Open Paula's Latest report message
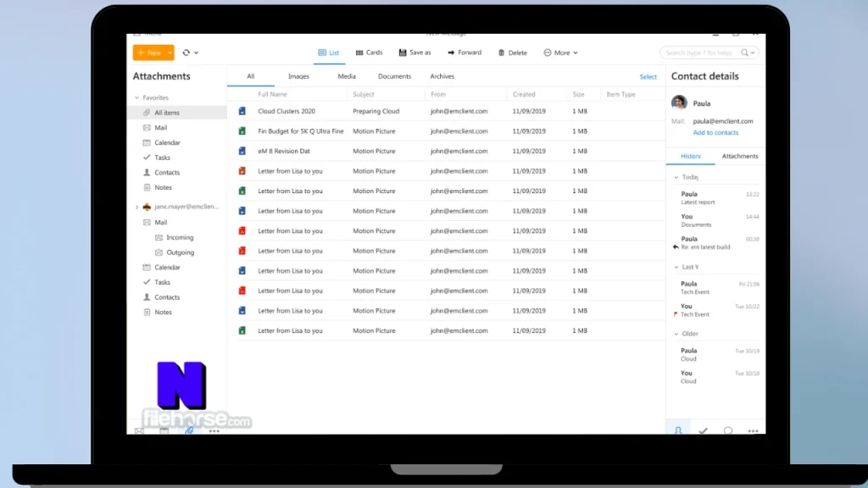Image resolution: width=868 pixels, height=488 pixels. (715, 197)
